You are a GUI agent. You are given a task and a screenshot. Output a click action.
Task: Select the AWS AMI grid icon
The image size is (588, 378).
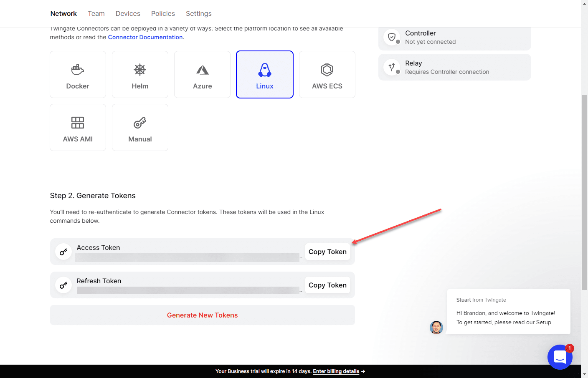click(78, 123)
